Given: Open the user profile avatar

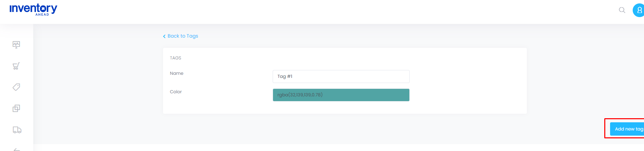Looking at the screenshot, I should pyautogui.click(x=638, y=10).
